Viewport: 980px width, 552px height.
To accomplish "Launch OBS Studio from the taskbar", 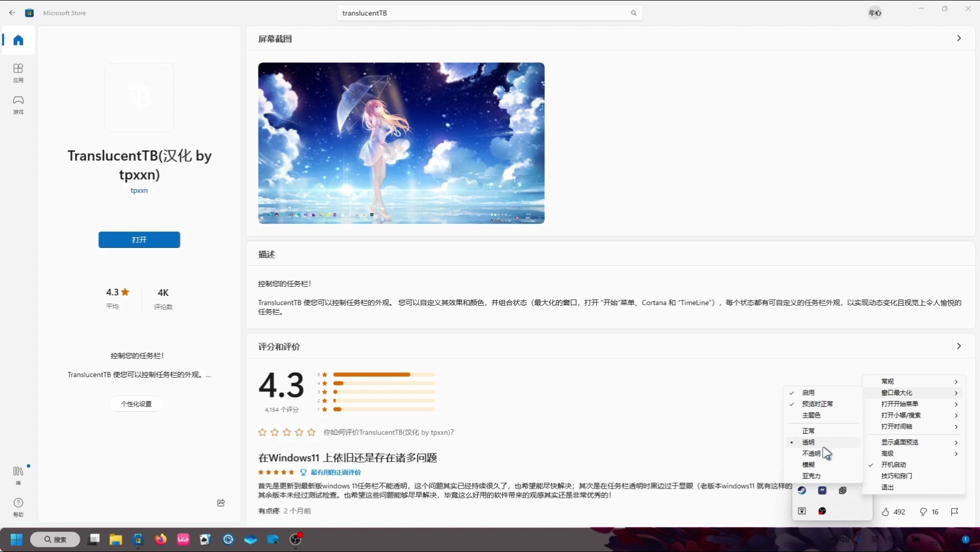I will point(295,539).
